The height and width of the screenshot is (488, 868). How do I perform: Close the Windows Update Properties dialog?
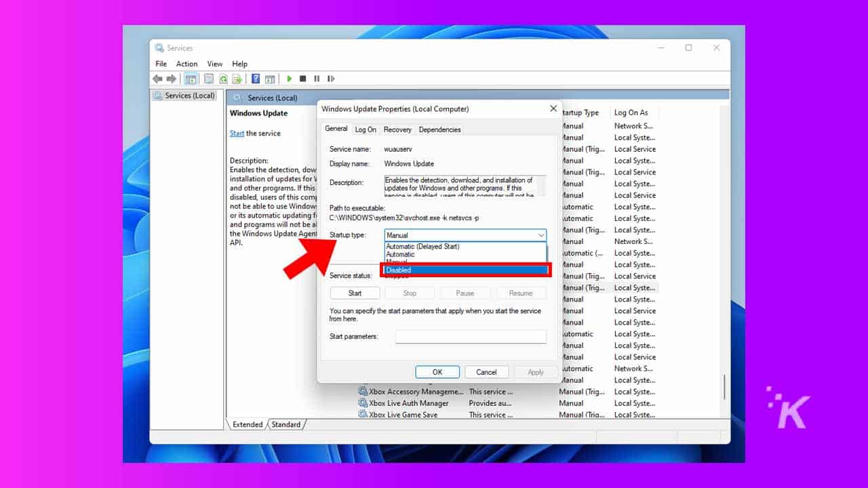(x=553, y=108)
